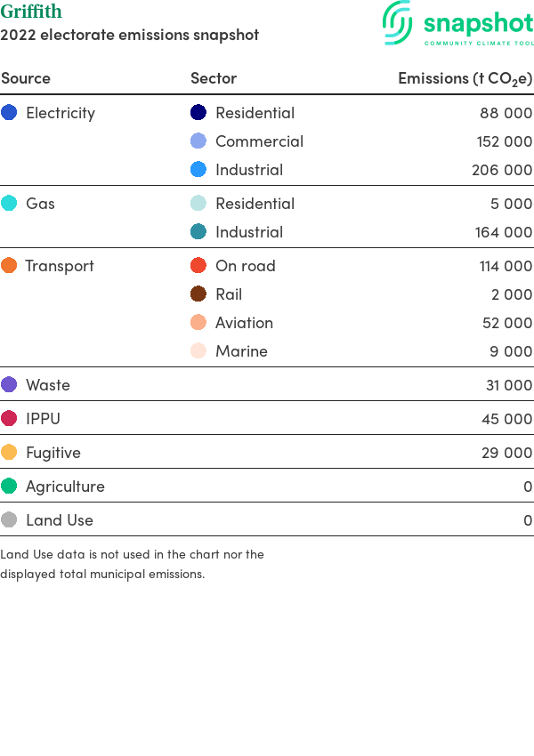534x756 pixels.
Task: Click the Agriculture green dot
Action: 9,486
